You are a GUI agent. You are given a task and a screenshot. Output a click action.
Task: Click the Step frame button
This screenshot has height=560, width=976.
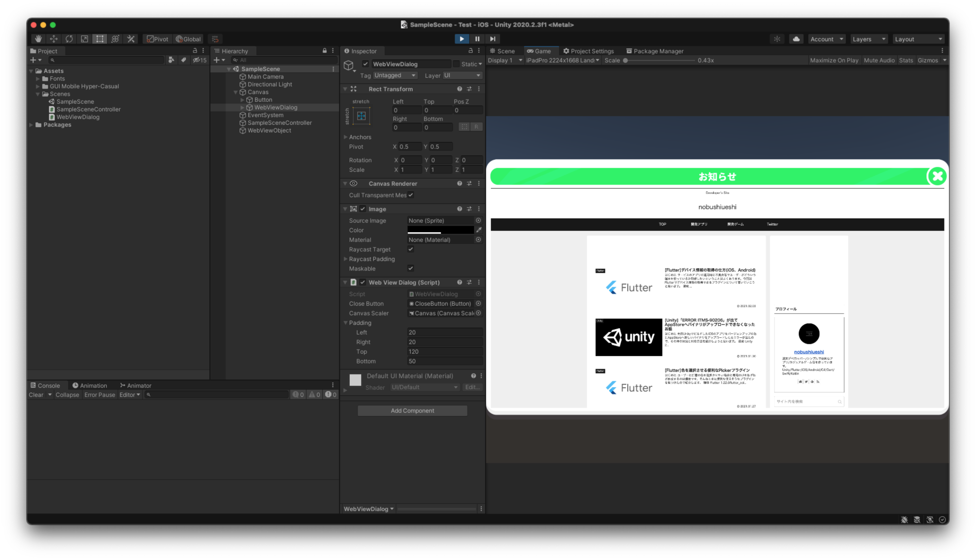(x=492, y=39)
